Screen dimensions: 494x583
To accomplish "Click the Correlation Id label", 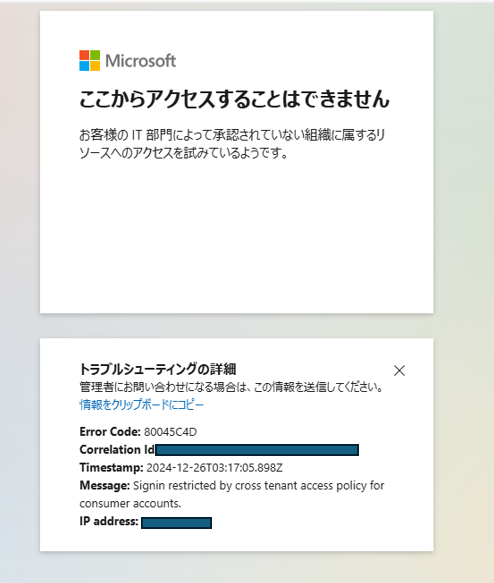I will click(117, 450).
